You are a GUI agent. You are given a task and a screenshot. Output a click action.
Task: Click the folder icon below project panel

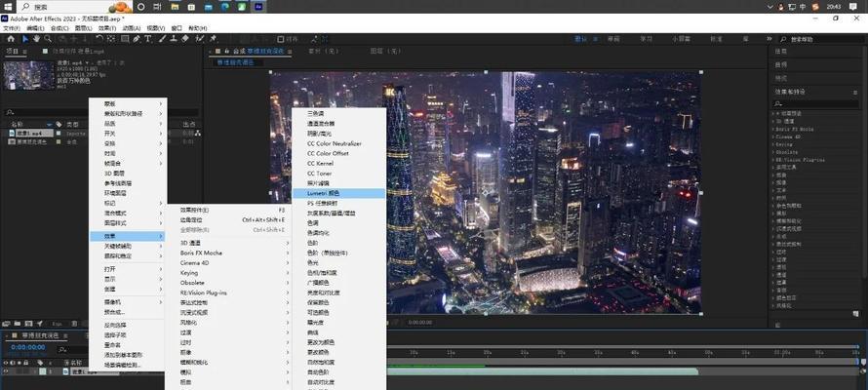point(18,324)
